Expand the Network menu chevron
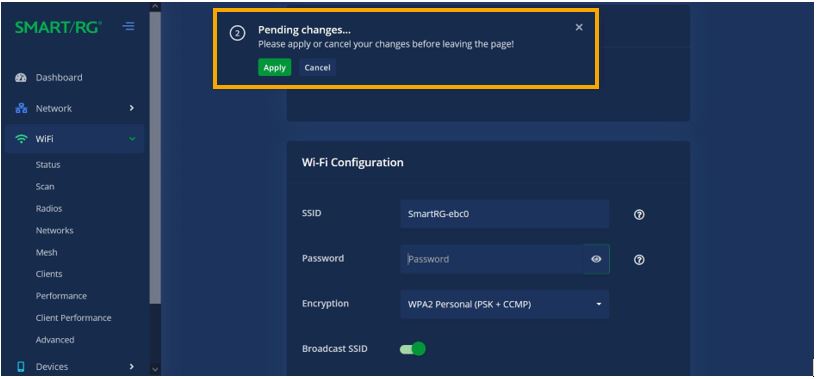 click(131, 108)
